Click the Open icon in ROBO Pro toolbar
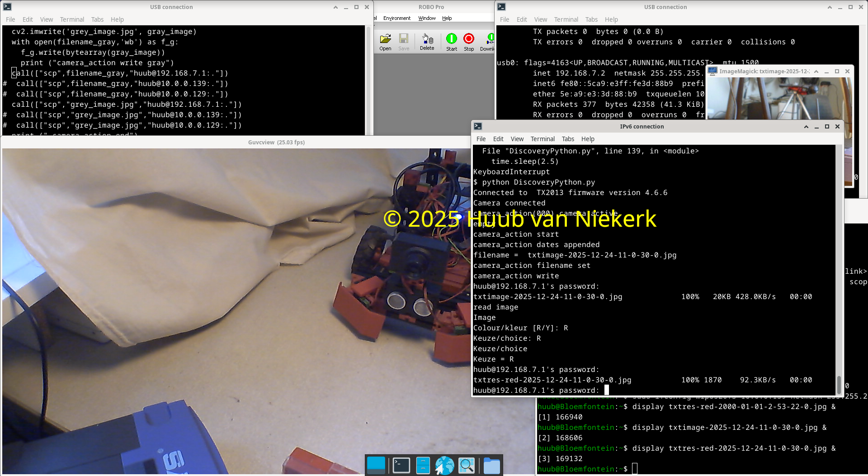The height and width of the screenshot is (476, 868). click(385, 42)
